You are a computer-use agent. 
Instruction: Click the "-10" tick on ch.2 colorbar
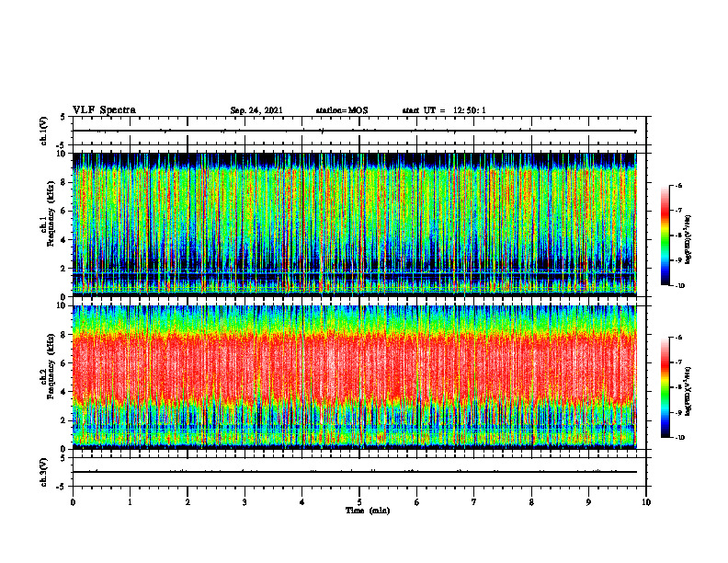coord(679,437)
